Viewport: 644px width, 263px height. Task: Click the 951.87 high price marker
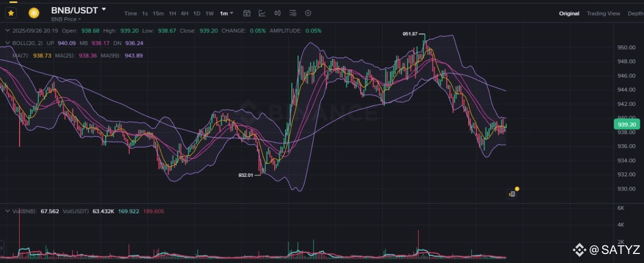(410, 34)
